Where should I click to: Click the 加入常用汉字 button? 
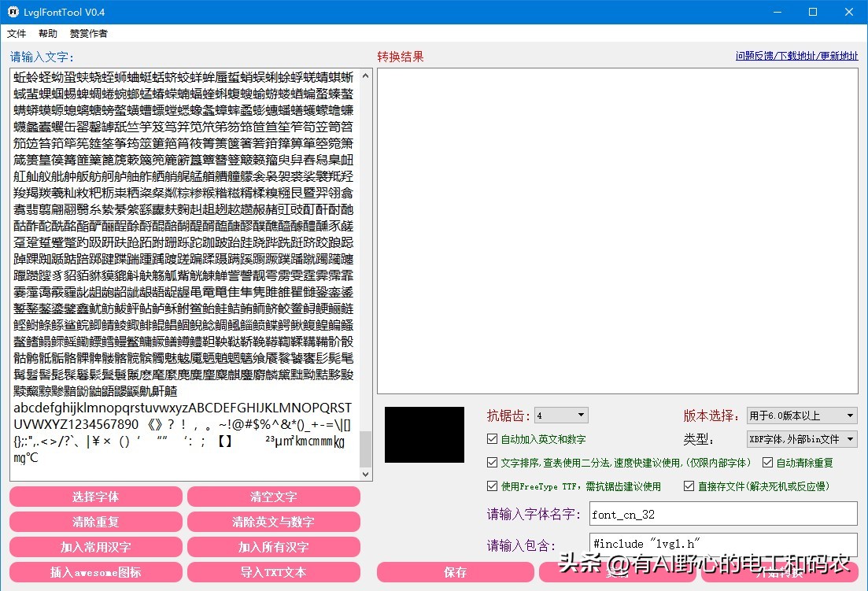click(95, 546)
